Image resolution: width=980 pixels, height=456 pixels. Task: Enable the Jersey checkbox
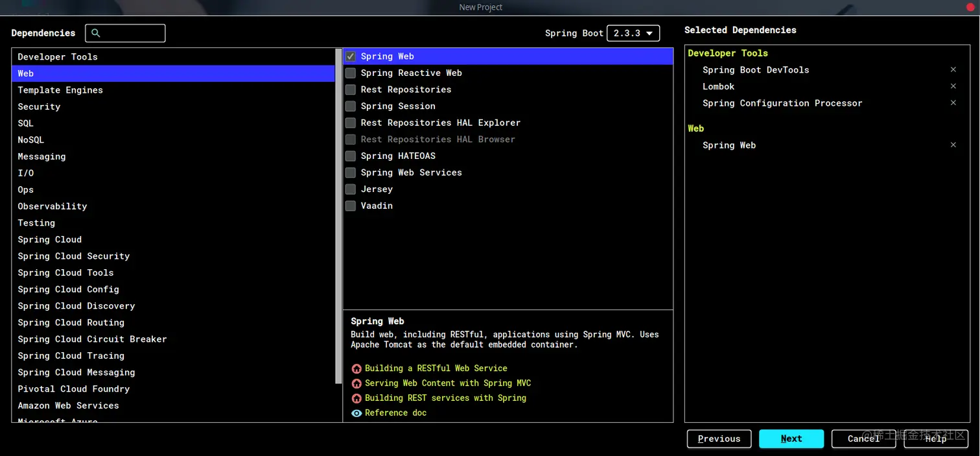(351, 189)
